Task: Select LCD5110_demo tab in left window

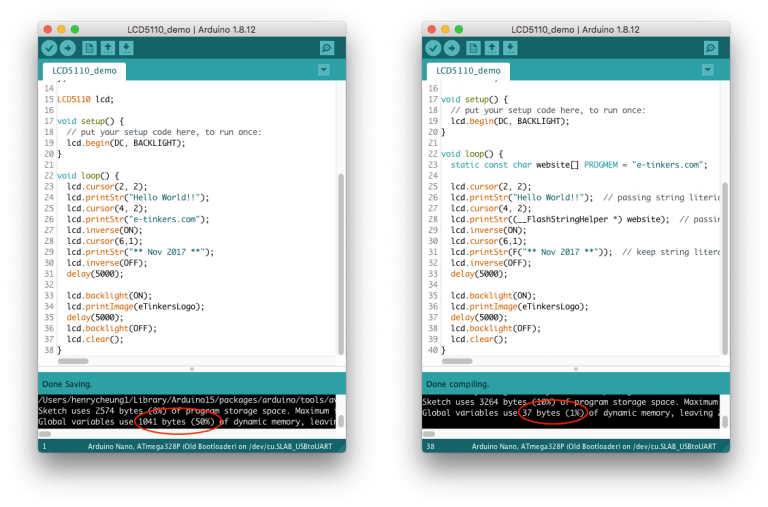Action: [84, 71]
